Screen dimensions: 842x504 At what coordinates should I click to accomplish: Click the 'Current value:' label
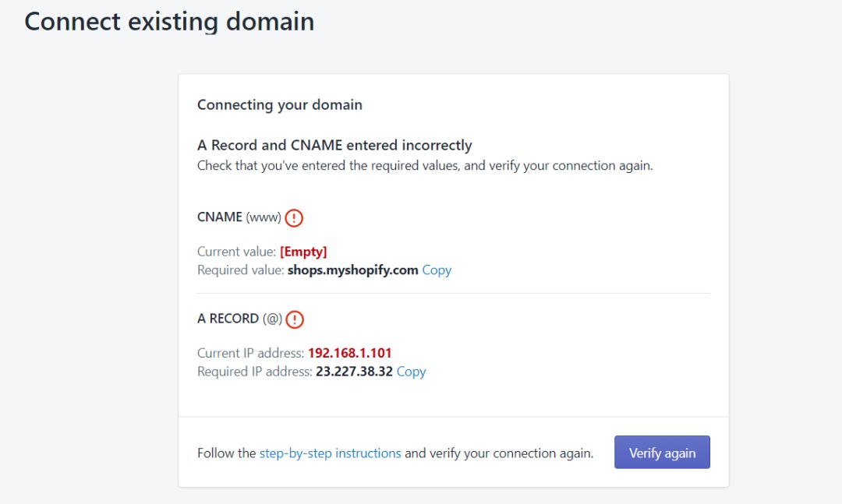pyautogui.click(x=236, y=252)
